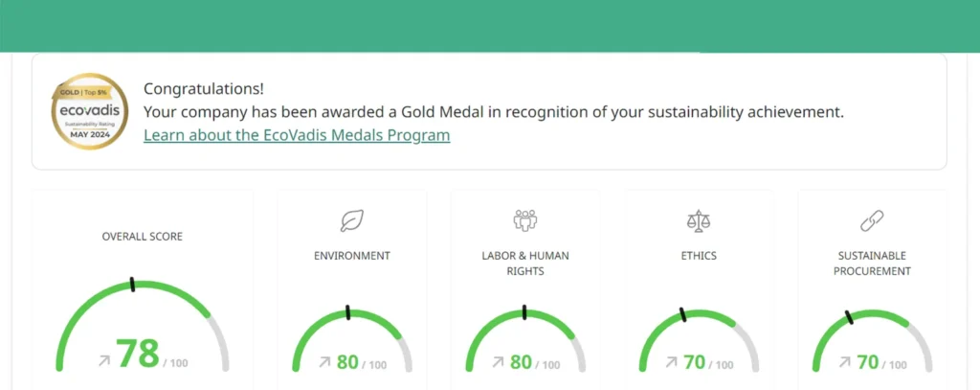The width and height of the screenshot is (980, 390).
Task: Click the Environment card title
Action: (352, 256)
